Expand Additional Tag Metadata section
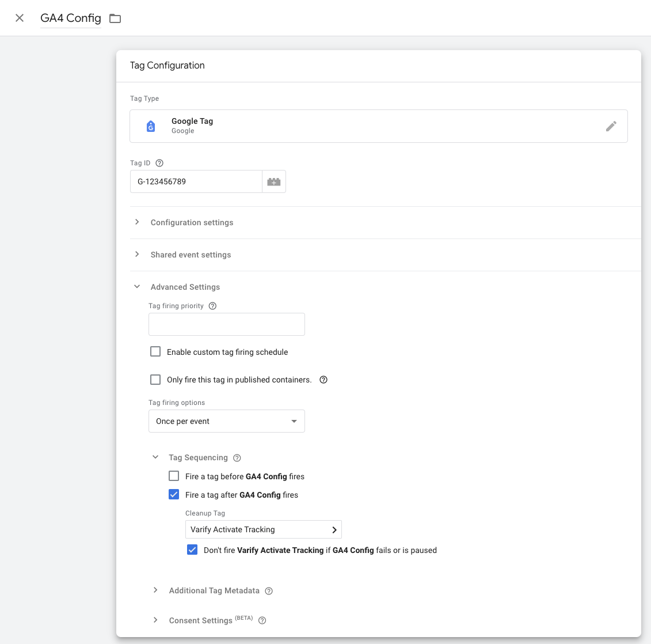Image resolution: width=651 pixels, height=644 pixels. (155, 590)
